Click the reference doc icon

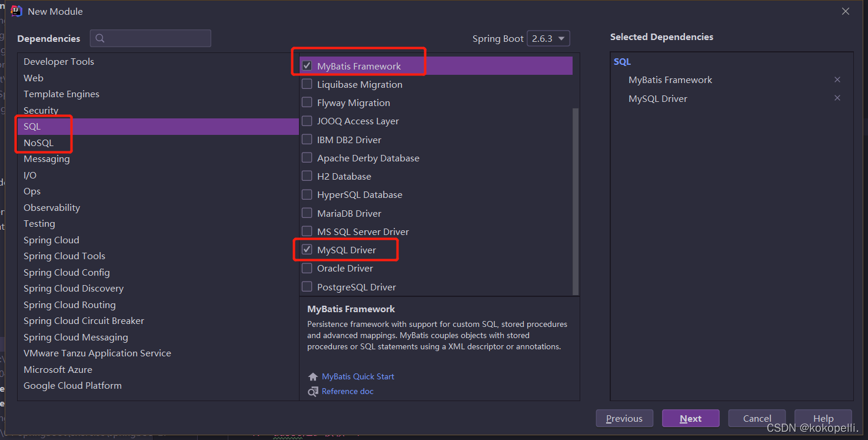coord(313,392)
